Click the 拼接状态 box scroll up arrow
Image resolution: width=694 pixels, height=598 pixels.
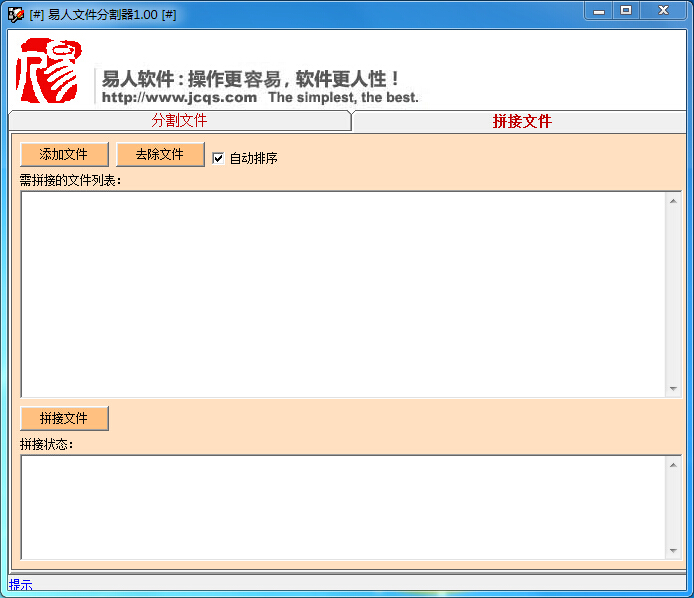point(674,464)
